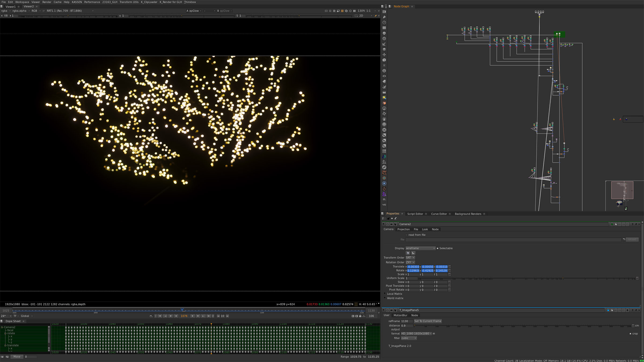Screen dimensions: 644x362
Task: Open the Rotation Order ZXY dropdown
Action: click(410, 262)
